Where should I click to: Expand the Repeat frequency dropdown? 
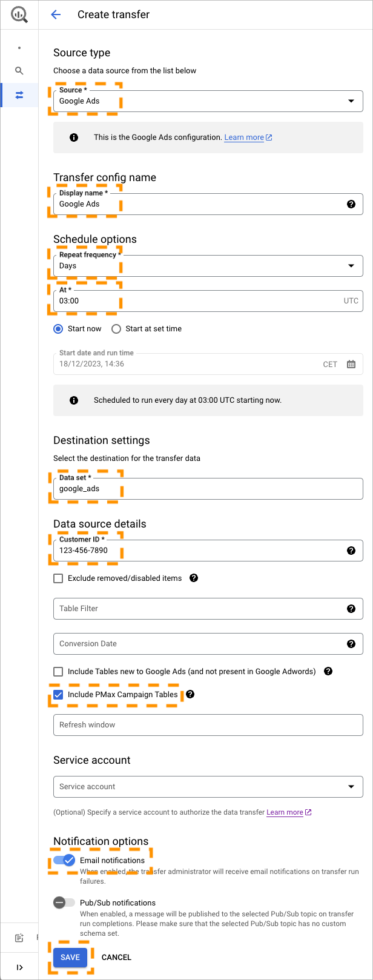[x=208, y=266]
